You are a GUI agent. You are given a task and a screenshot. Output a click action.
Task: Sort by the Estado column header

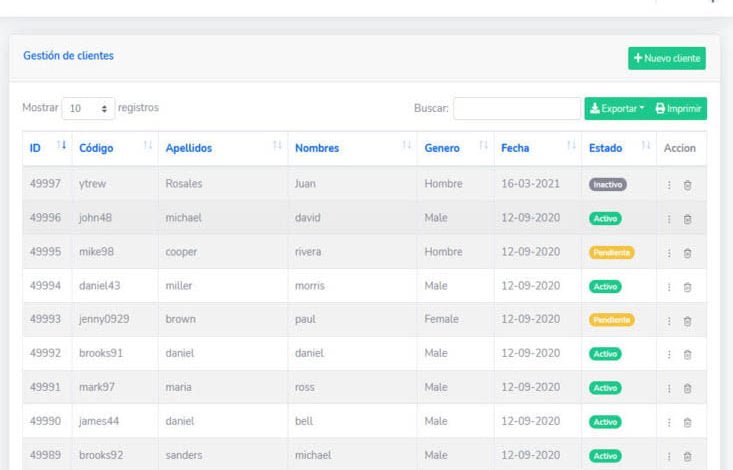(x=619, y=148)
